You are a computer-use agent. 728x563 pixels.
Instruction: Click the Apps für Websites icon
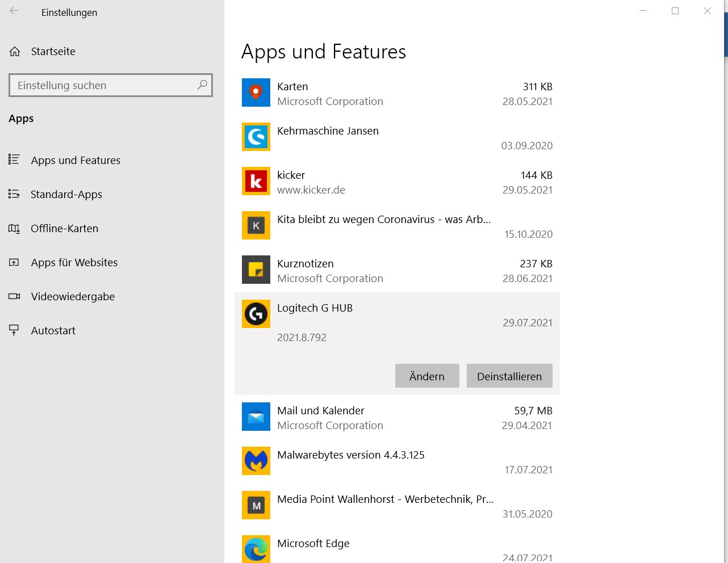click(x=14, y=262)
